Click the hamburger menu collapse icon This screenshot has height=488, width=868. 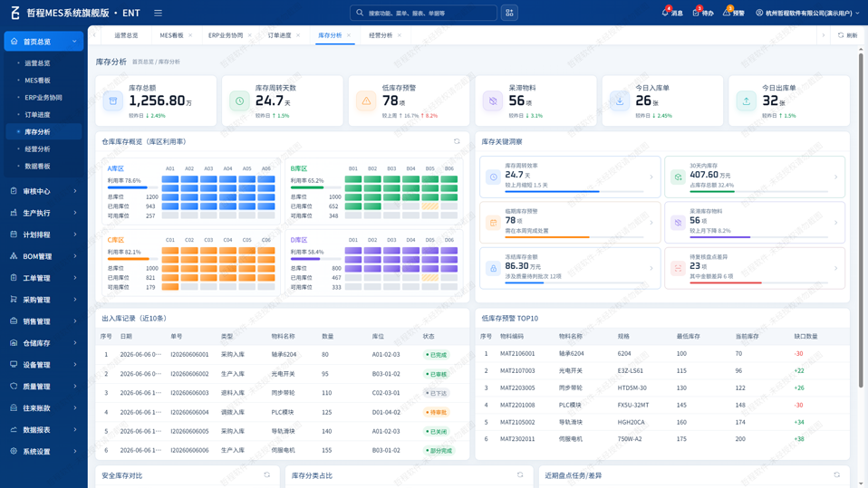click(x=158, y=13)
